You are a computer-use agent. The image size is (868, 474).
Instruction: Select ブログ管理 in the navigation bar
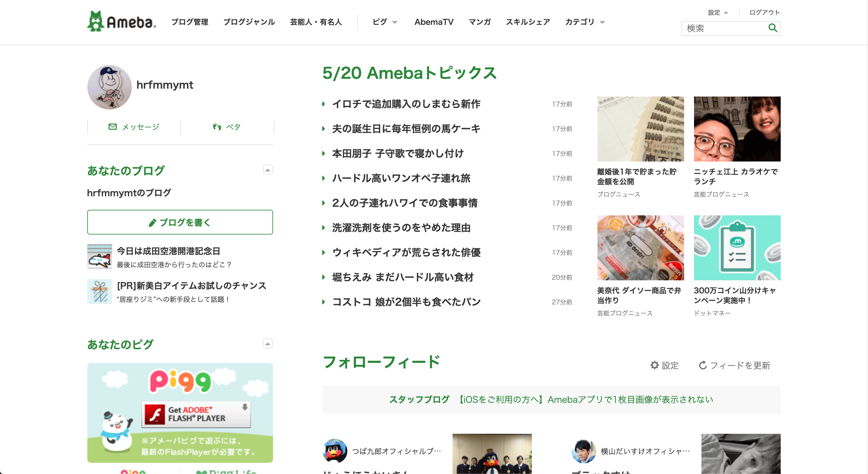[x=190, y=22]
